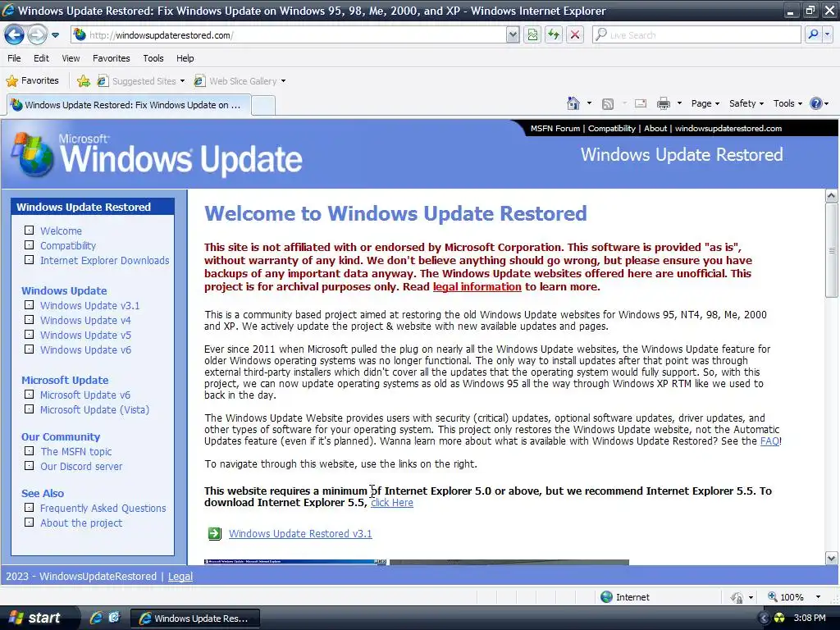Open the View menu
The image size is (840, 630).
[71, 58]
